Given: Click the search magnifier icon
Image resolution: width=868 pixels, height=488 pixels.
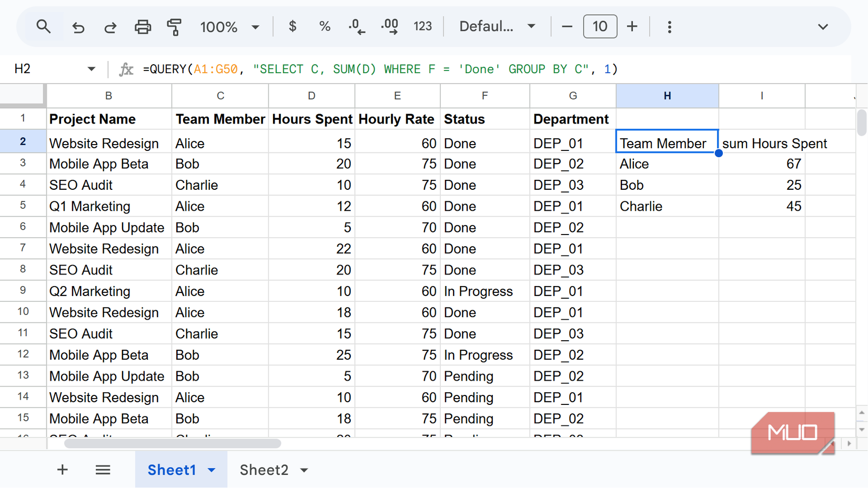Looking at the screenshot, I should coord(43,26).
